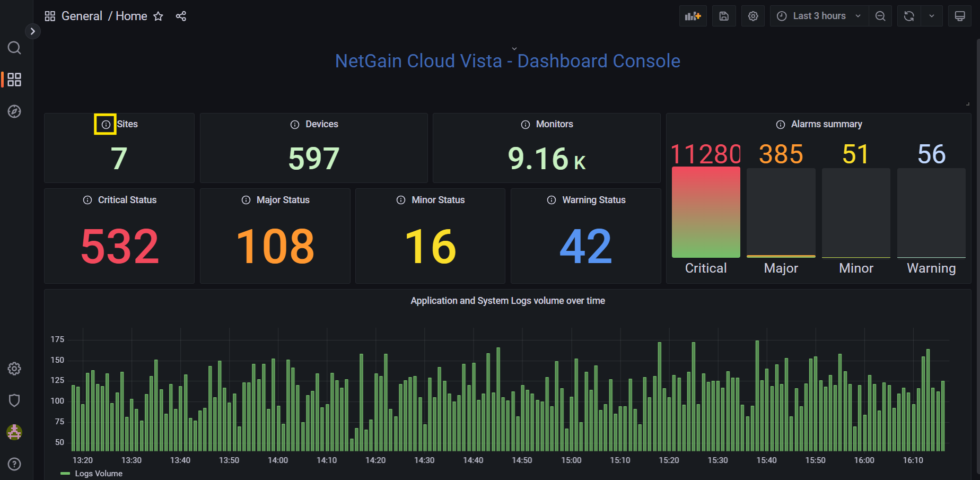Image resolution: width=980 pixels, height=480 pixels.
Task: Open the search dashboards icon
Action: tap(14, 48)
